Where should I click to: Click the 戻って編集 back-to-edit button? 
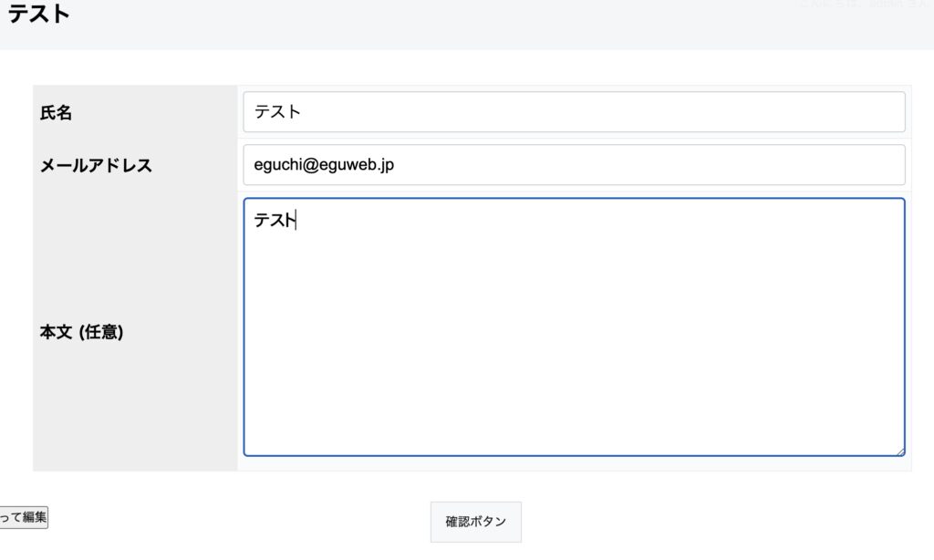tap(23, 517)
